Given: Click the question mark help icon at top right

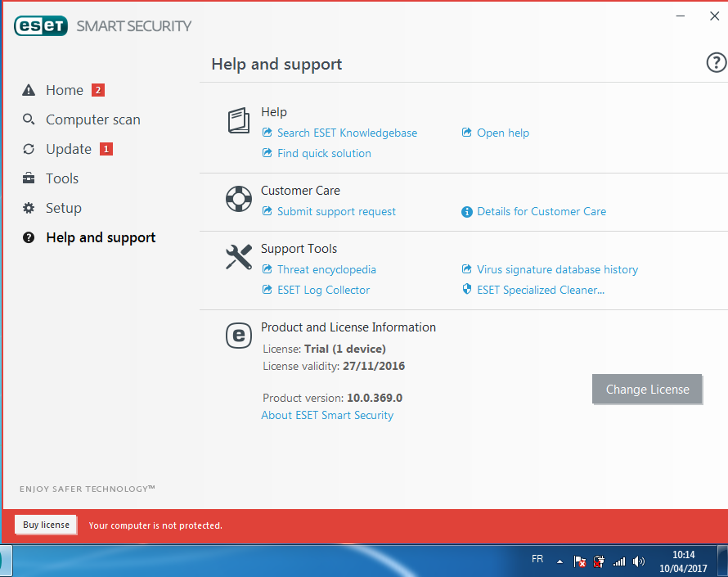Looking at the screenshot, I should 717,63.
